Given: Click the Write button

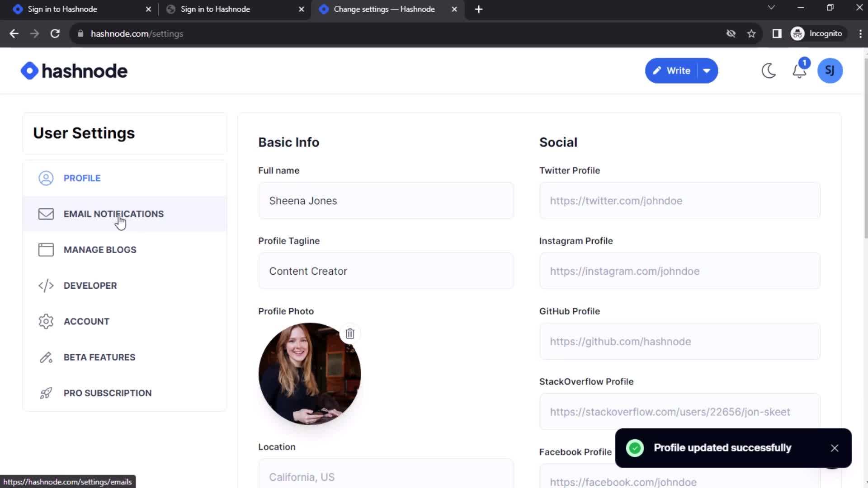Looking at the screenshot, I should coord(672,70).
